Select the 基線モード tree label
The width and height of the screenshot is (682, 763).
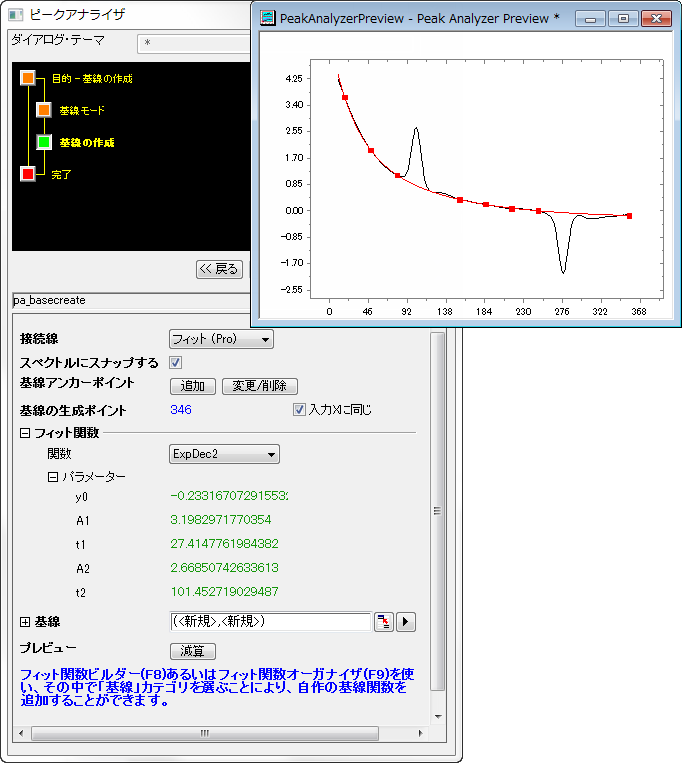(x=82, y=110)
